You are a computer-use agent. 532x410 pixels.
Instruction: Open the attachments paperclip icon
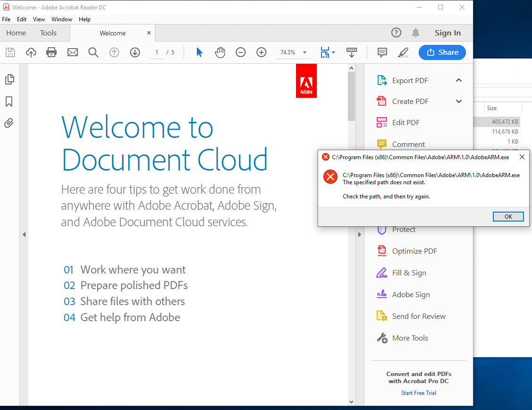click(x=9, y=123)
